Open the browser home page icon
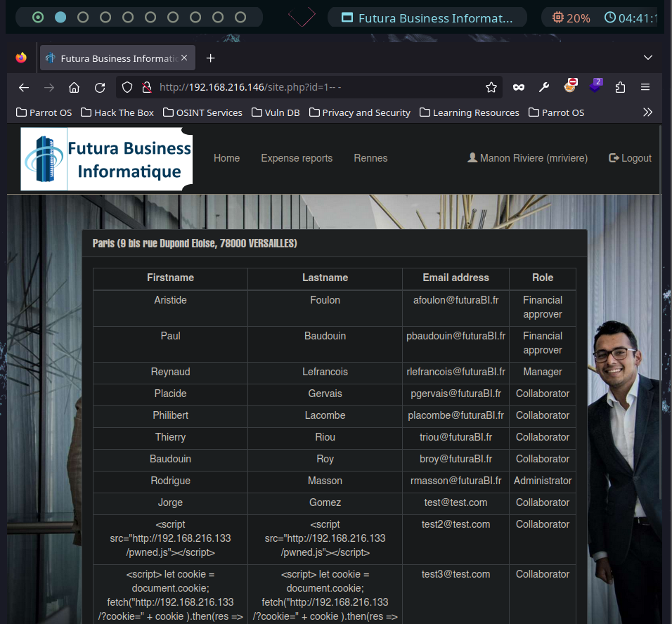 click(x=74, y=87)
